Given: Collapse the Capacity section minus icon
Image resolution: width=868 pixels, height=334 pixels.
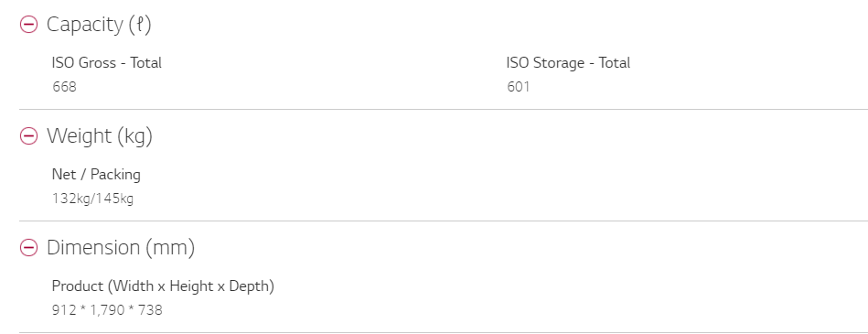Looking at the screenshot, I should pyautogui.click(x=28, y=25).
